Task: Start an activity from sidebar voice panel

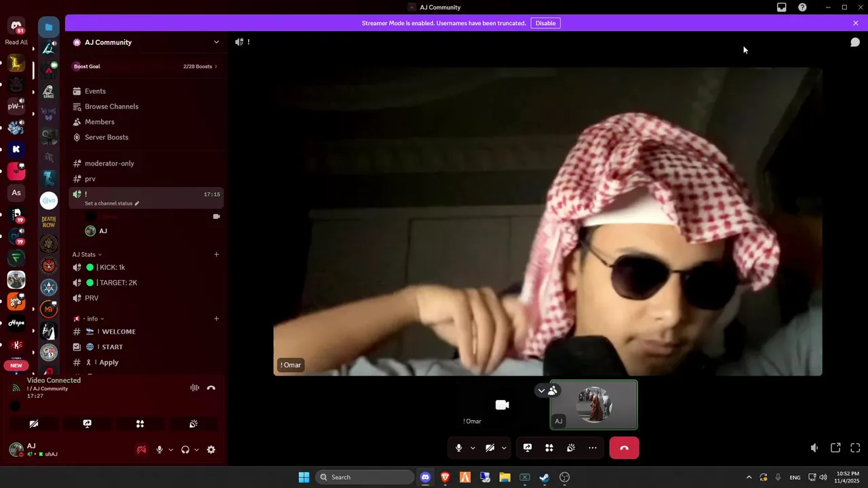Action: coord(140,424)
